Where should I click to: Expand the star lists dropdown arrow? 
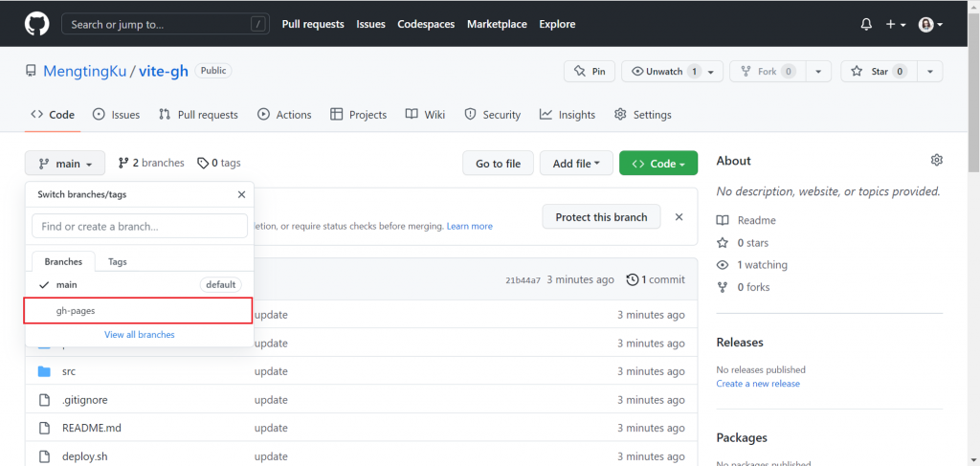pos(930,71)
